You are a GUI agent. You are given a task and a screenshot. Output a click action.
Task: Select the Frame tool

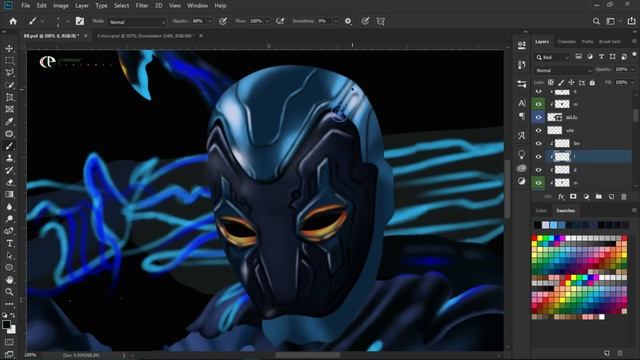click(9, 109)
